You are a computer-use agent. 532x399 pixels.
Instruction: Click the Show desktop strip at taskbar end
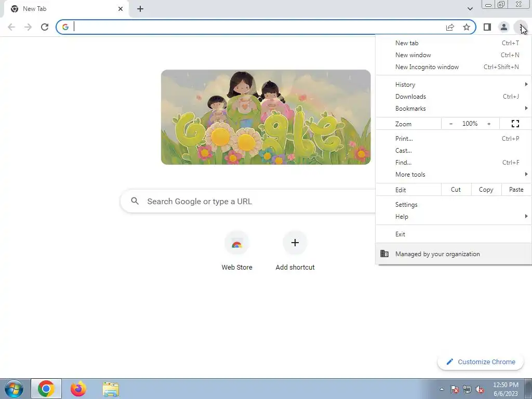point(528,389)
